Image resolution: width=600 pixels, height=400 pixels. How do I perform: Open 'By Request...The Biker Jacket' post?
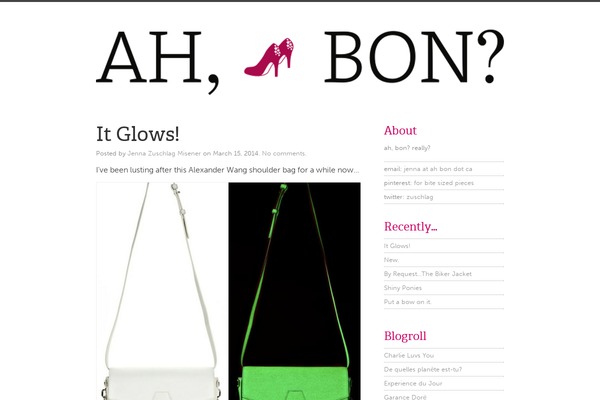[x=428, y=274]
